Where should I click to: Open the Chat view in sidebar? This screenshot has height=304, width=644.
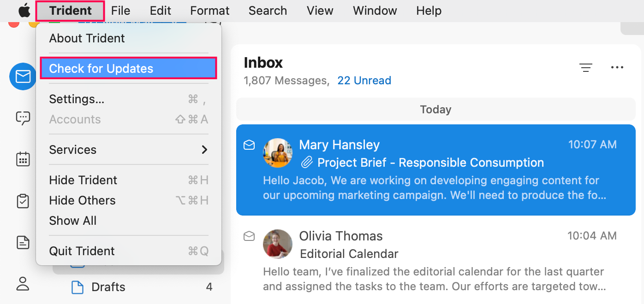coord(23,118)
